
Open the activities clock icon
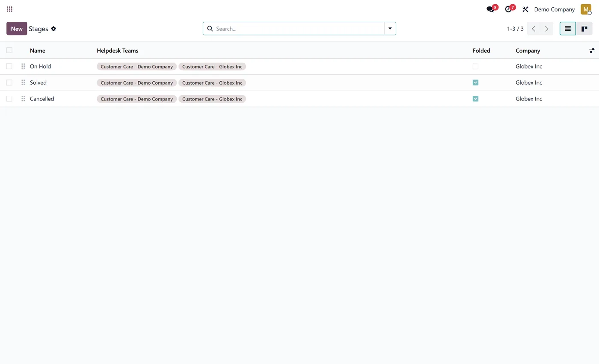(x=508, y=9)
